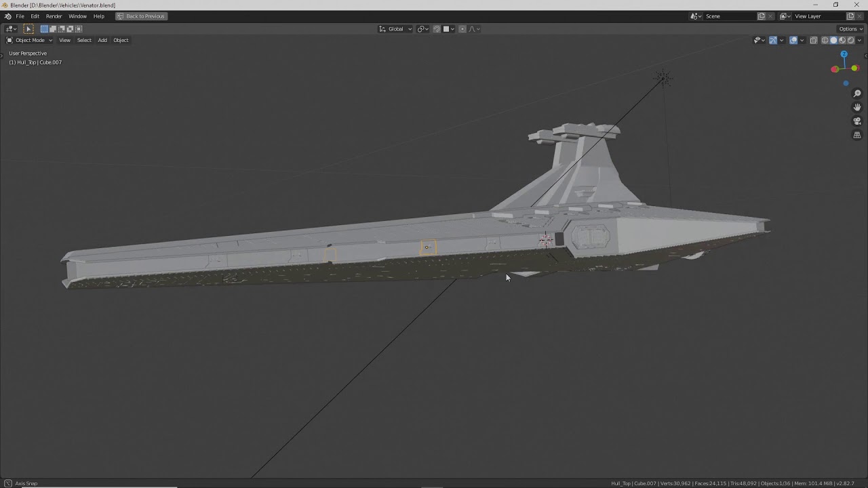Viewport: 868px width, 488px height.
Task: Choose the 'invert selection' mode icon
Action: click(x=70, y=28)
